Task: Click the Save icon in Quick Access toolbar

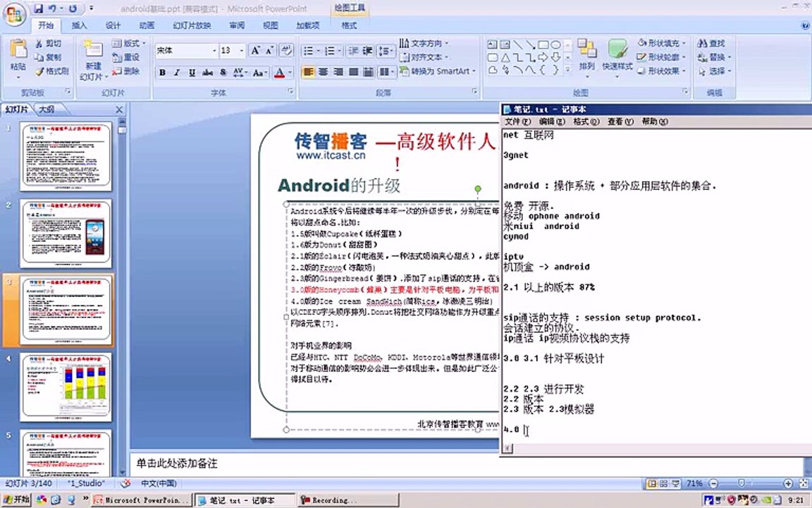Action: click(x=39, y=8)
